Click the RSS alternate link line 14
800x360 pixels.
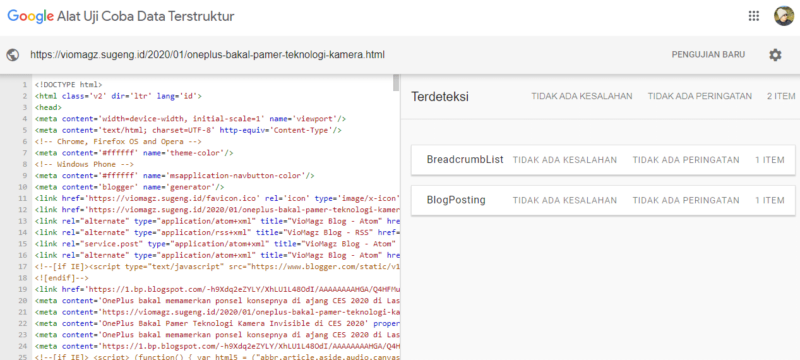[x=217, y=232]
